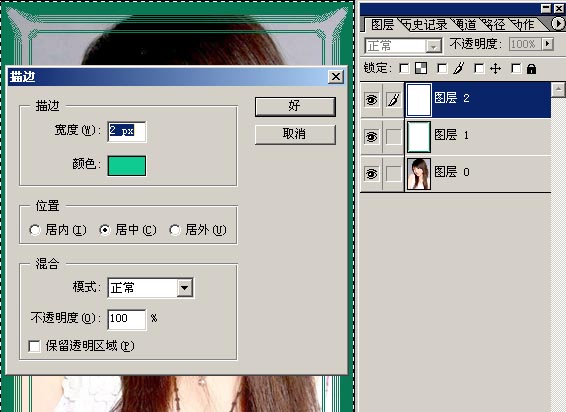Image resolution: width=566 pixels, height=412 pixels.
Task: Select the 图层 0 layer name
Action: pos(452,172)
